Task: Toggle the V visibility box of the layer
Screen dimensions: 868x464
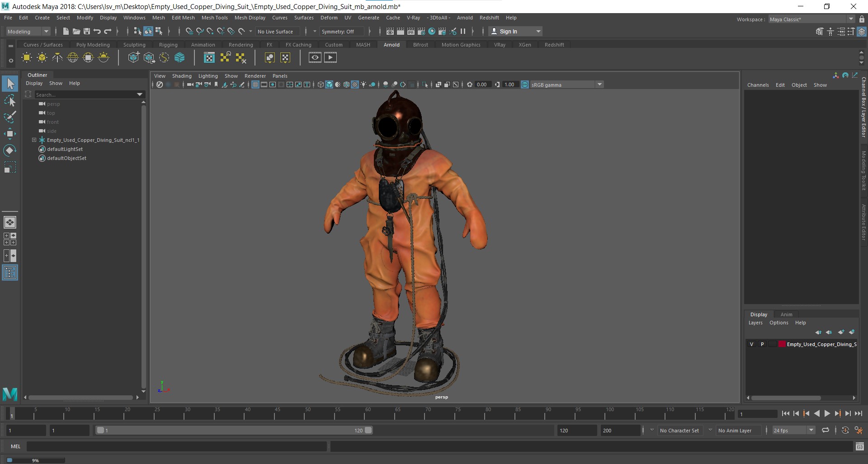Action: coord(752,344)
